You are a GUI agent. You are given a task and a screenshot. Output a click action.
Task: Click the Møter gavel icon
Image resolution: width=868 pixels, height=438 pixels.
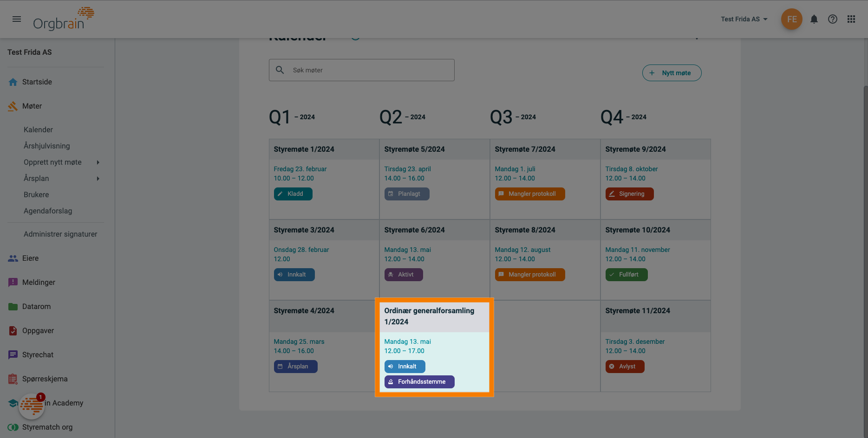click(x=13, y=106)
